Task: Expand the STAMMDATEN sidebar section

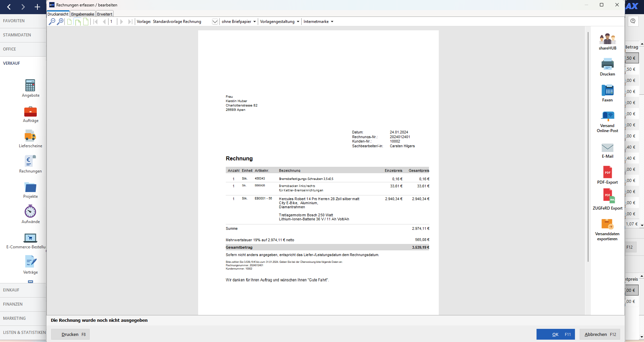Action: pos(23,35)
